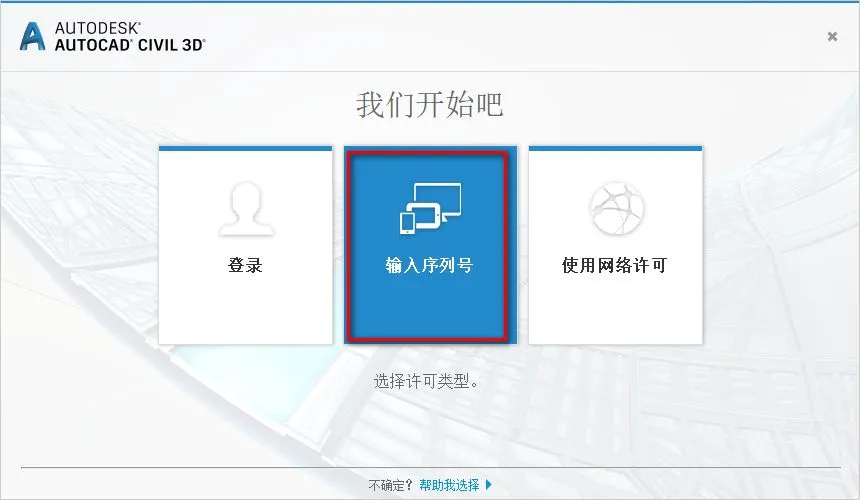Click arrow next to 帮助我选择
This screenshot has width=860, height=500.
489,485
